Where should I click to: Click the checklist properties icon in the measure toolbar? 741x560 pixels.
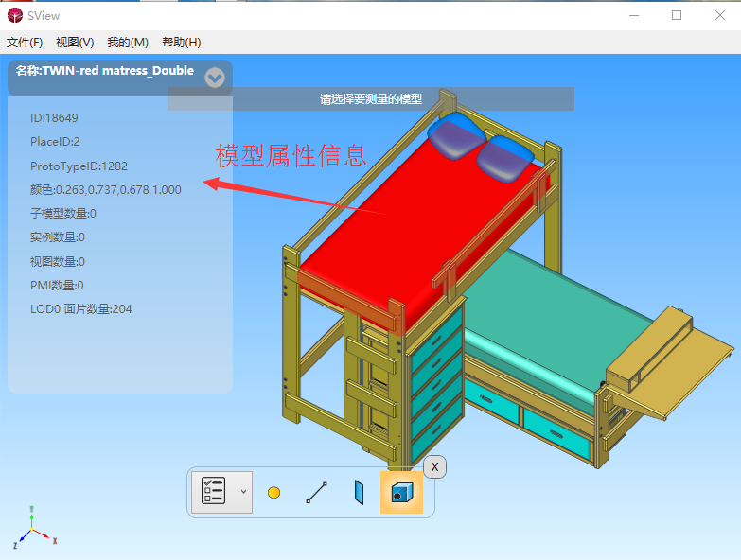click(213, 491)
